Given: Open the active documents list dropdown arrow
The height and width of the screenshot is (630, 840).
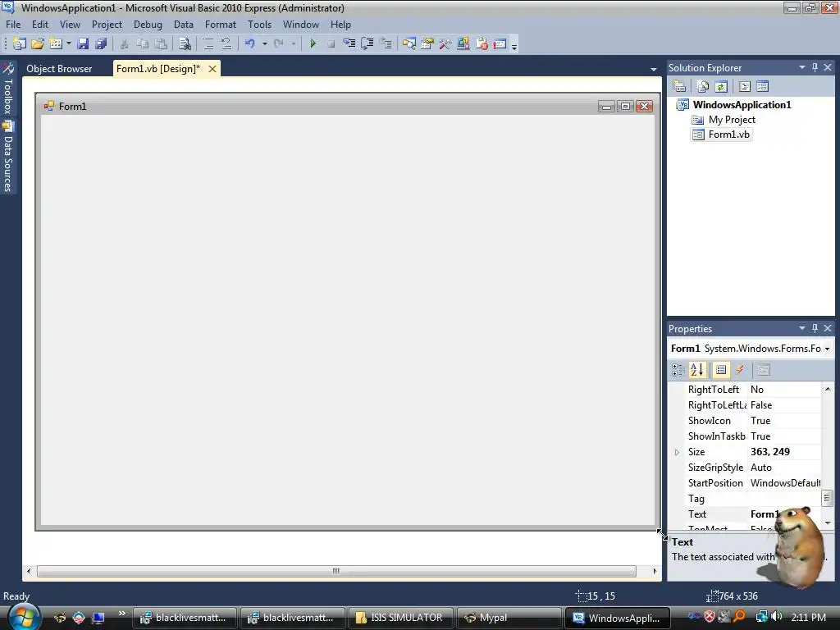Looking at the screenshot, I should click(654, 69).
